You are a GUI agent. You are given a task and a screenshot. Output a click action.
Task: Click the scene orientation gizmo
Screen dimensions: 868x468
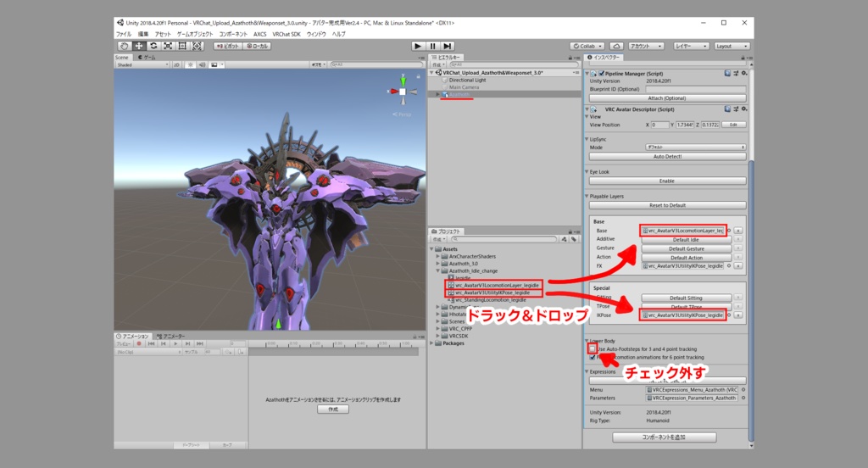403,91
